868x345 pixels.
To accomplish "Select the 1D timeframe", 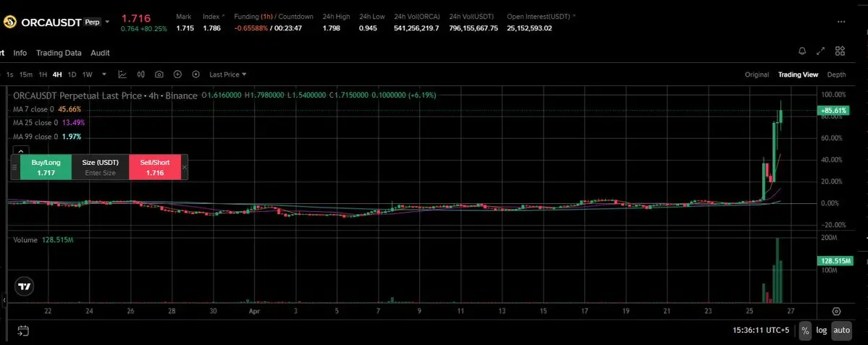I will tap(72, 74).
